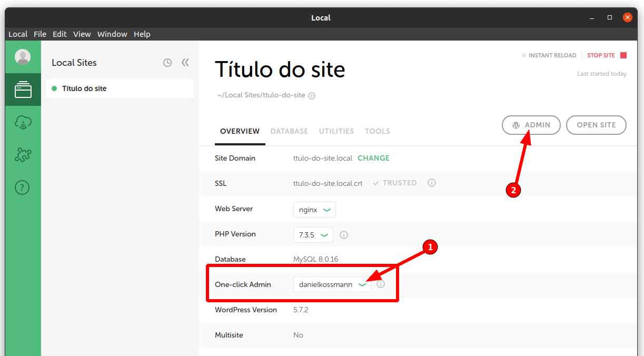Click the ttulo-do-site.local.crt certificate text
The width and height of the screenshot is (644, 356).
pyautogui.click(x=328, y=183)
